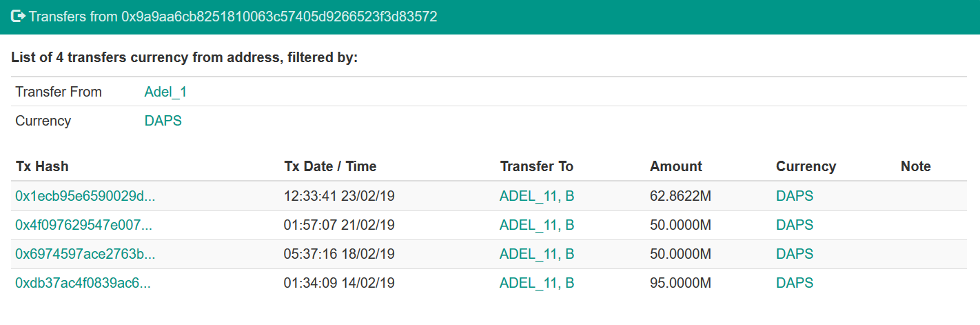Click the Transfers from address header title
The height and width of the screenshot is (325, 980).
pos(233,17)
